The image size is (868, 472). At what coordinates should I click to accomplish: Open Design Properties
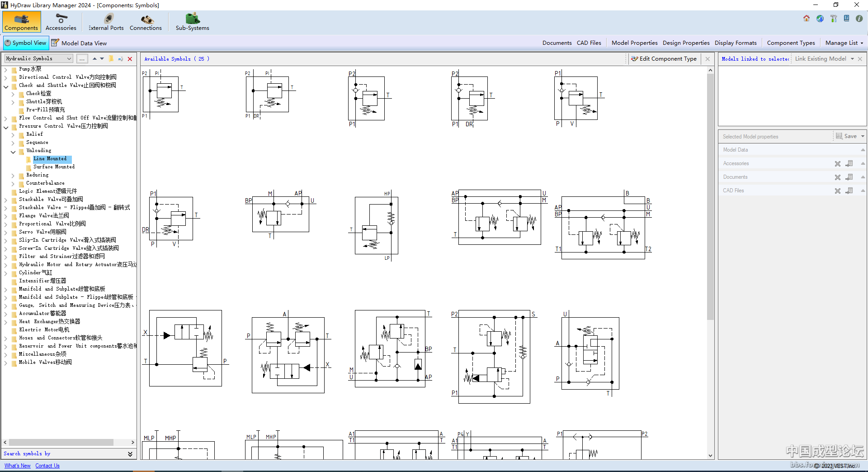(686, 43)
